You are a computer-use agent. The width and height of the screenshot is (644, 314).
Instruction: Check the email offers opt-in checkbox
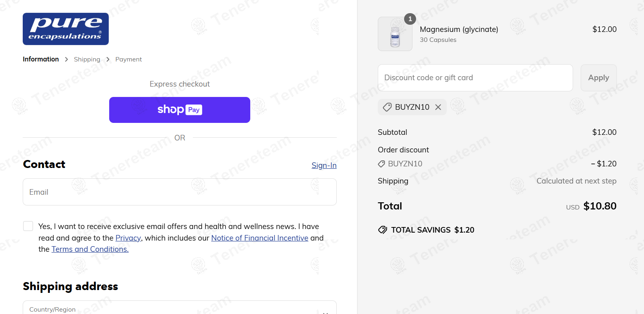tap(28, 226)
